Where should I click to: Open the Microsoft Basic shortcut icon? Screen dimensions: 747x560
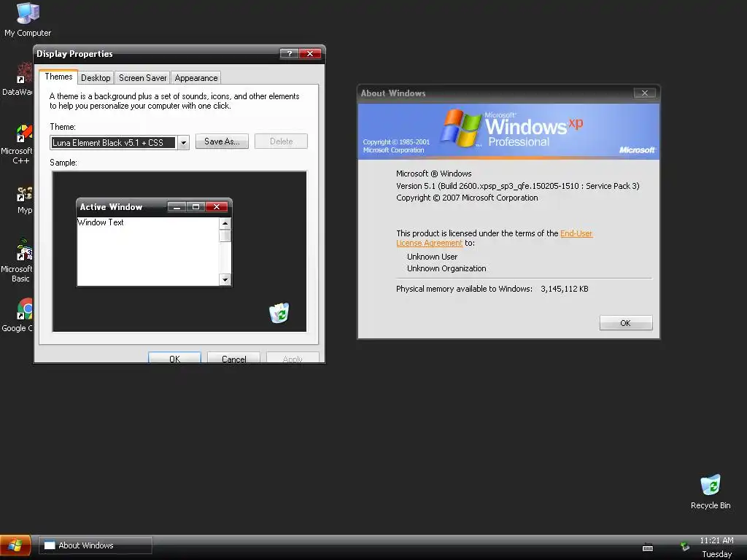tap(18, 261)
